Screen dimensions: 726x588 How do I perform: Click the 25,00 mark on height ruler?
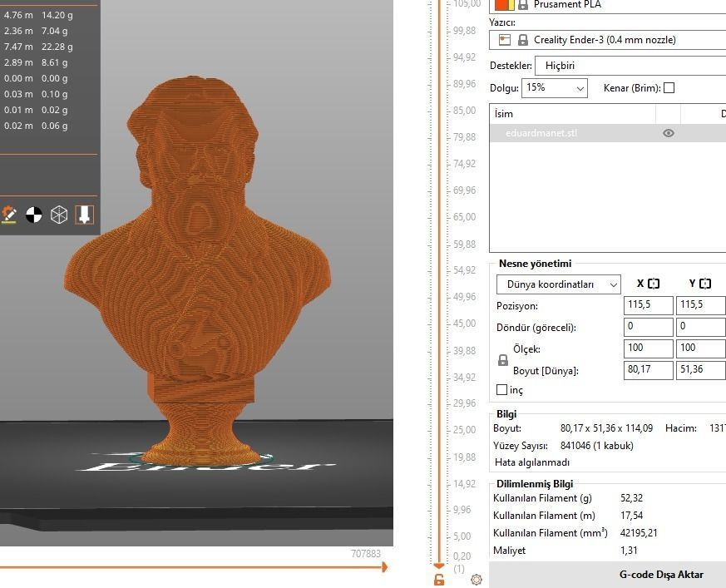click(x=464, y=430)
